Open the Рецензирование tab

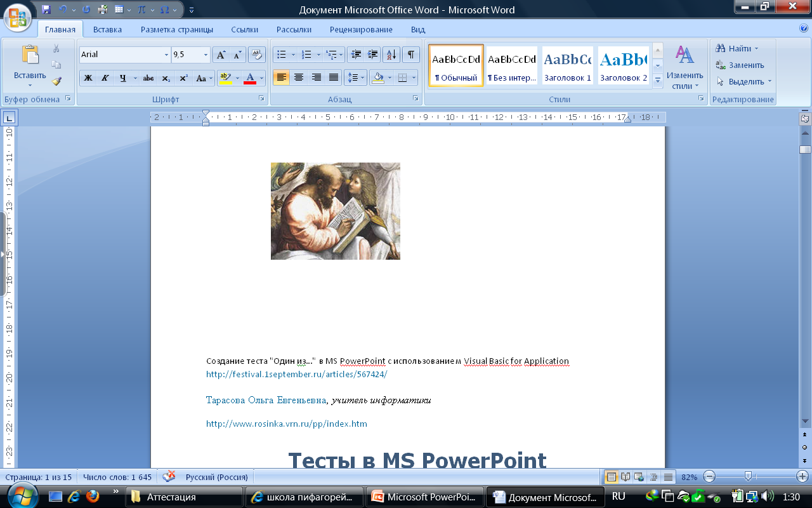(361, 29)
